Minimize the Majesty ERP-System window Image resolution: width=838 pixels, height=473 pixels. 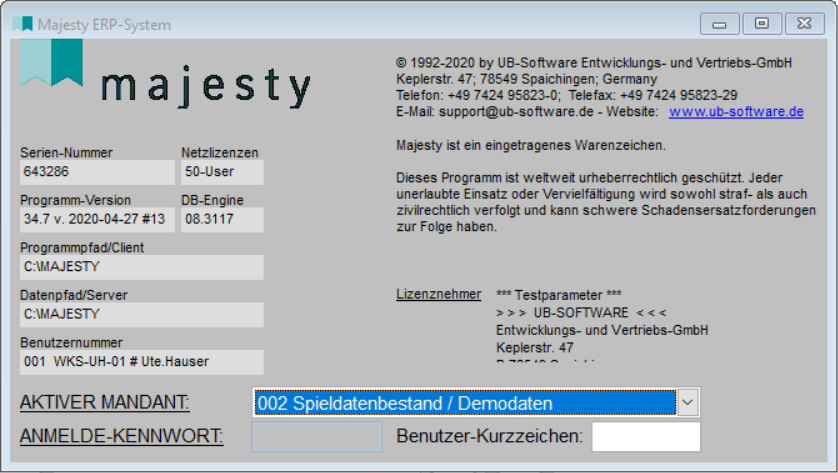coord(724,24)
